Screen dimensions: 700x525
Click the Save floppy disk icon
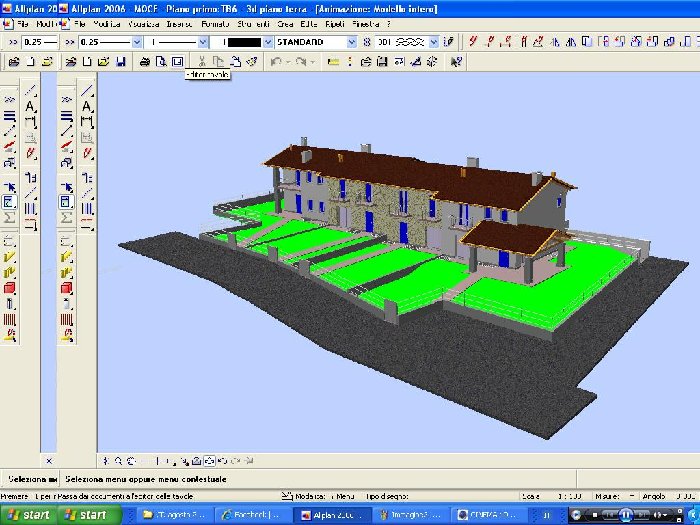point(120,62)
